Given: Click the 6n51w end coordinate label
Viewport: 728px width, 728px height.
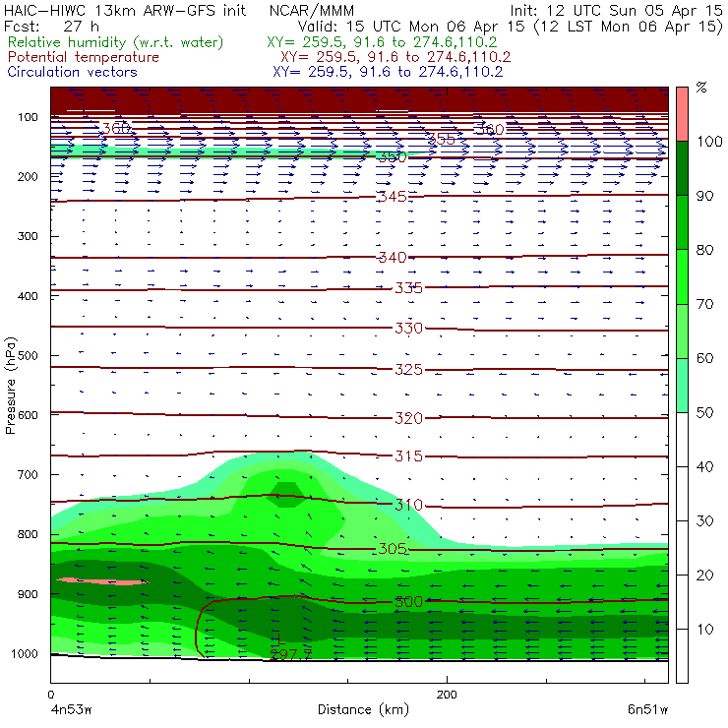Looking at the screenshot, I should [x=647, y=710].
